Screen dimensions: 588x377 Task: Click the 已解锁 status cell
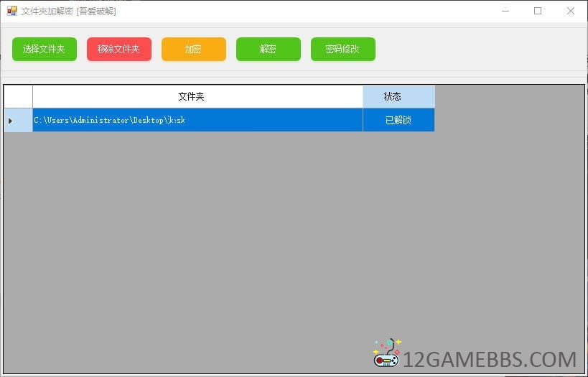pyautogui.click(x=398, y=120)
